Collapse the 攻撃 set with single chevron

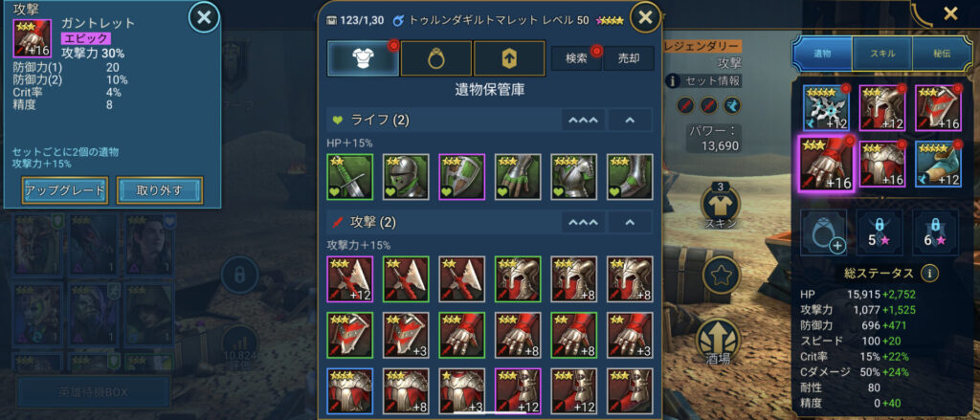(630, 222)
